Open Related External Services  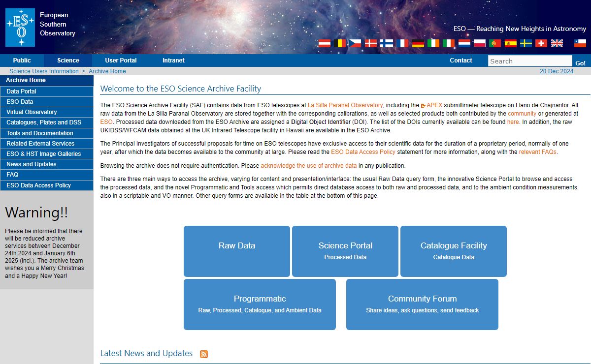click(47, 144)
